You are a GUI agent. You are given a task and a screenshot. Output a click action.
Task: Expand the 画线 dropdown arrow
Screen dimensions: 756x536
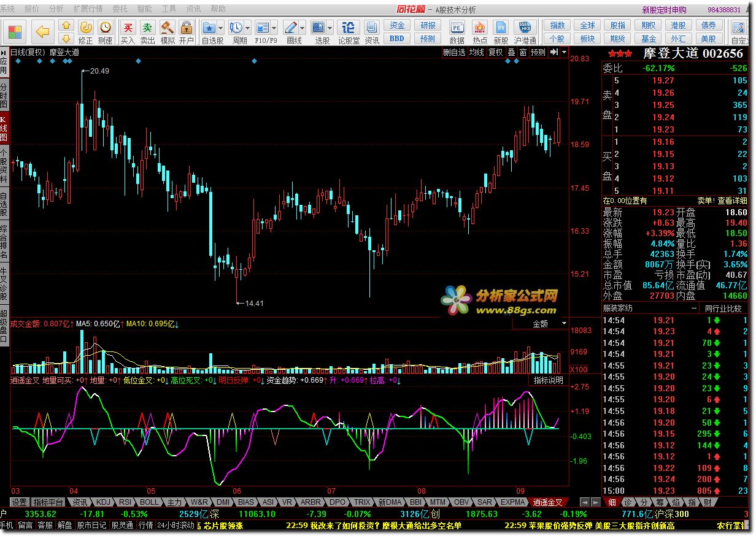[302, 28]
